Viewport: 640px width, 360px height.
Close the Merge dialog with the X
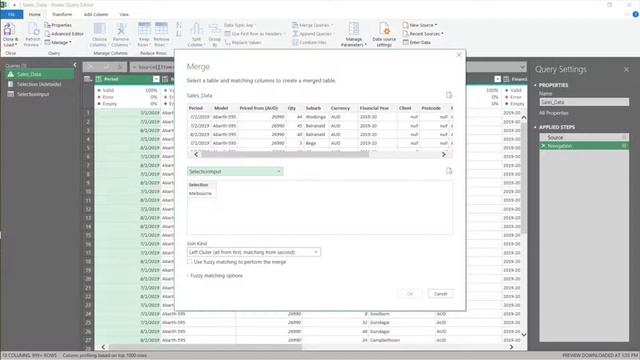(459, 55)
